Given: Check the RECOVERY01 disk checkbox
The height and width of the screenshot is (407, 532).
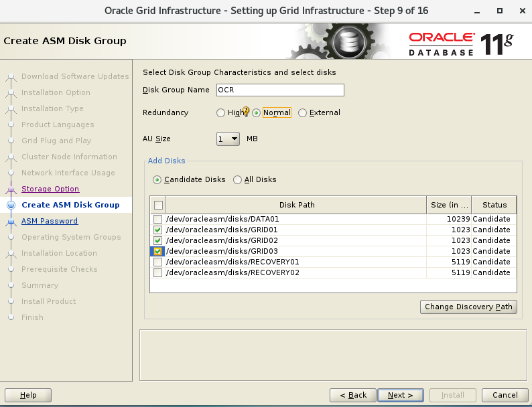Looking at the screenshot, I should click(x=157, y=262).
